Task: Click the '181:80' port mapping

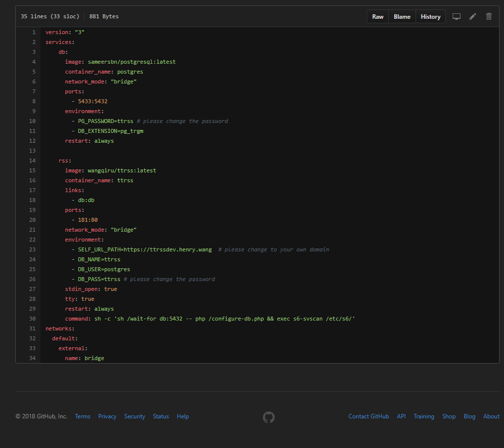Action: 88,220
